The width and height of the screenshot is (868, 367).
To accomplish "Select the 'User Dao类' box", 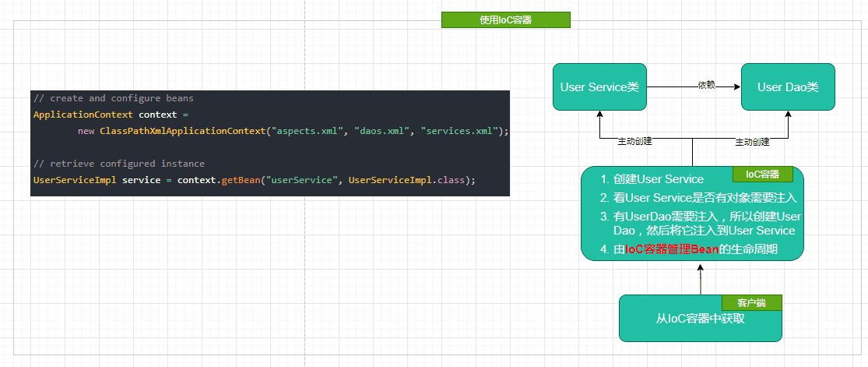I will (788, 87).
